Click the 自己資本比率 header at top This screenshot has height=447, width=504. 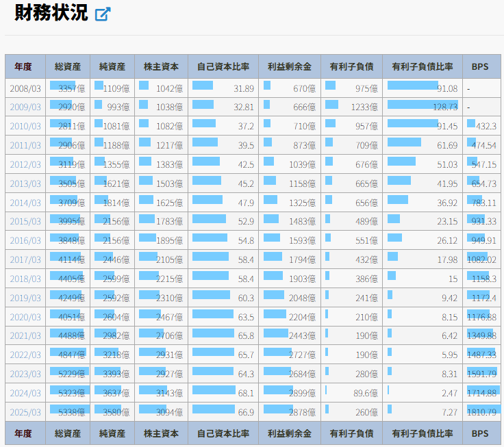[223, 67]
